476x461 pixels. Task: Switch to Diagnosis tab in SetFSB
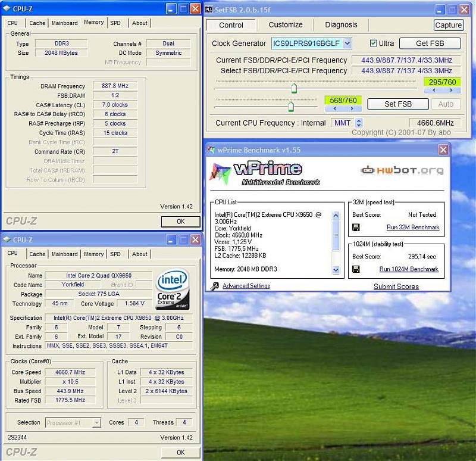coord(341,24)
